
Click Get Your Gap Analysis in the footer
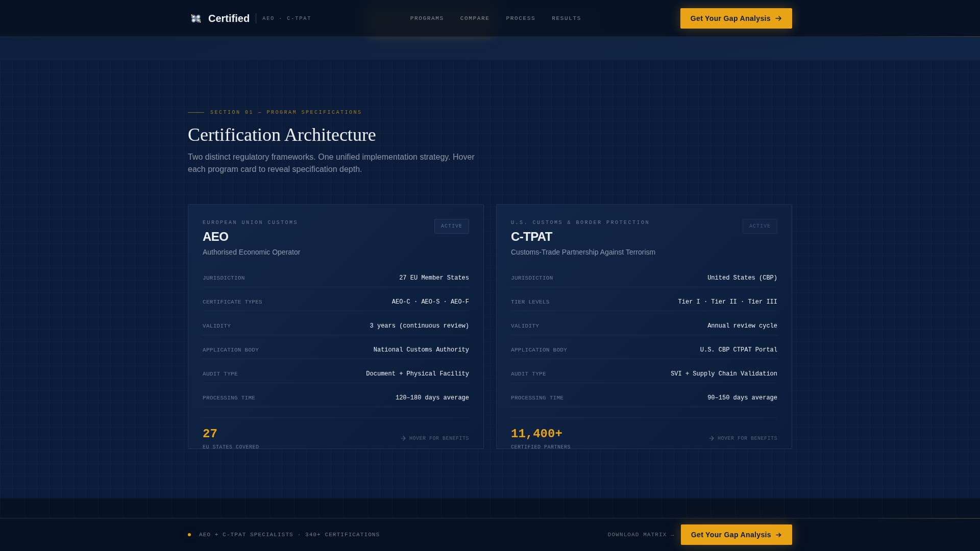click(x=736, y=535)
